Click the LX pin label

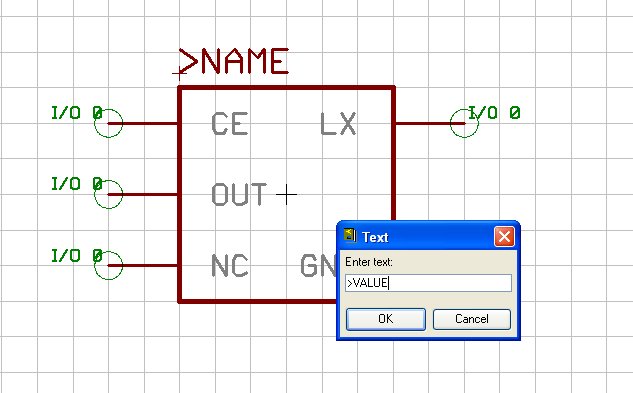coord(338,124)
